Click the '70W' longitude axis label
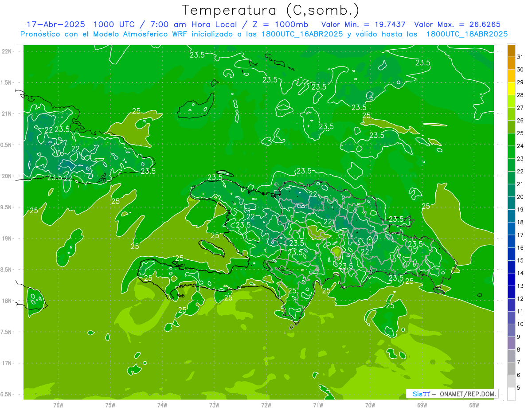532x411 pixels. pos(370,405)
